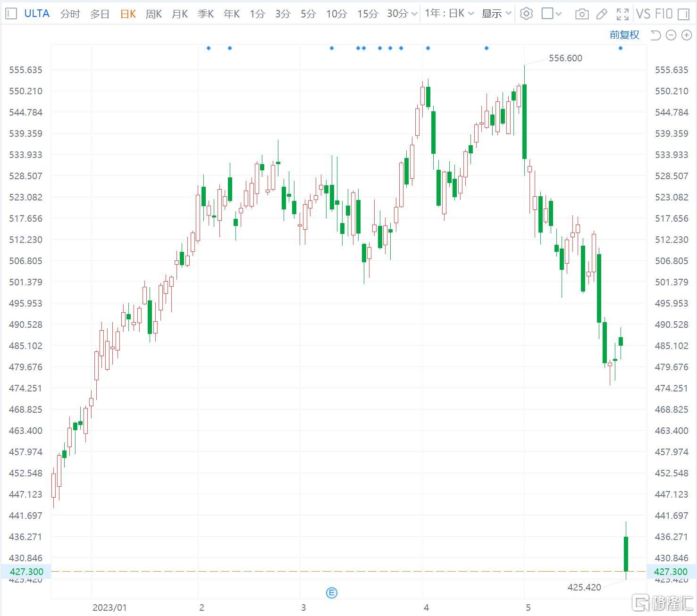The width and height of the screenshot is (697, 616).
Task: Open the 30分 interval dropdown
Action: click(x=402, y=14)
